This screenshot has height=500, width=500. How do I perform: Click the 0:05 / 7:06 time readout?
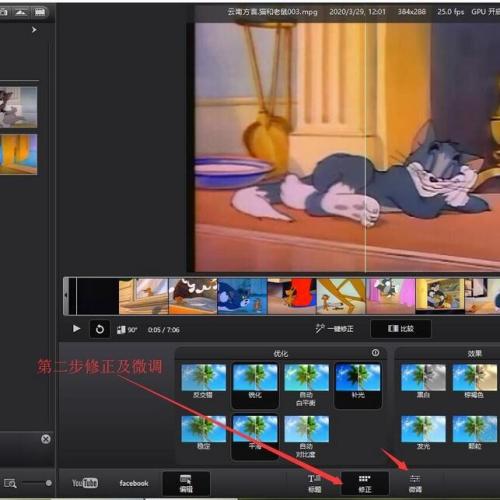pos(164,330)
